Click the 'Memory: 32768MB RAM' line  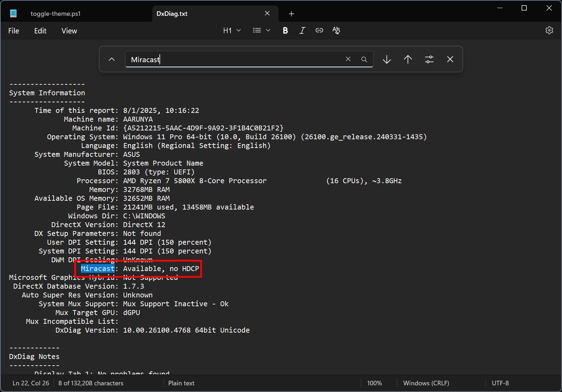(130, 189)
